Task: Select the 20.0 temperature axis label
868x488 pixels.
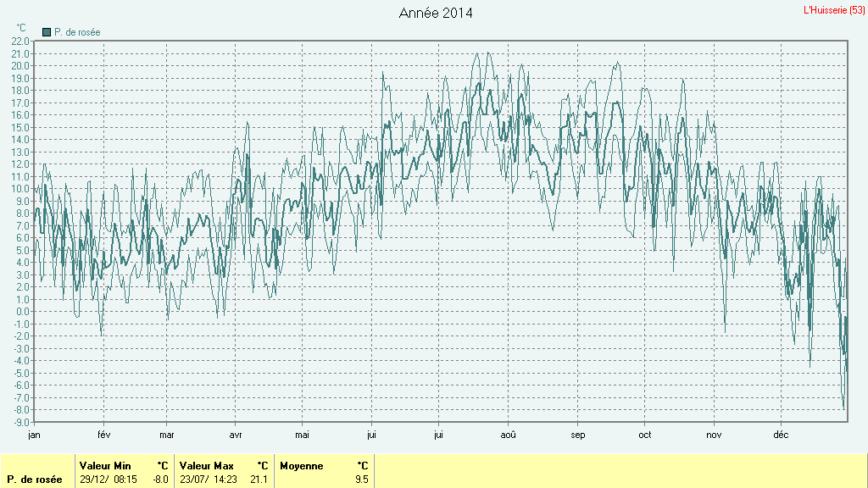Action: pyautogui.click(x=20, y=66)
